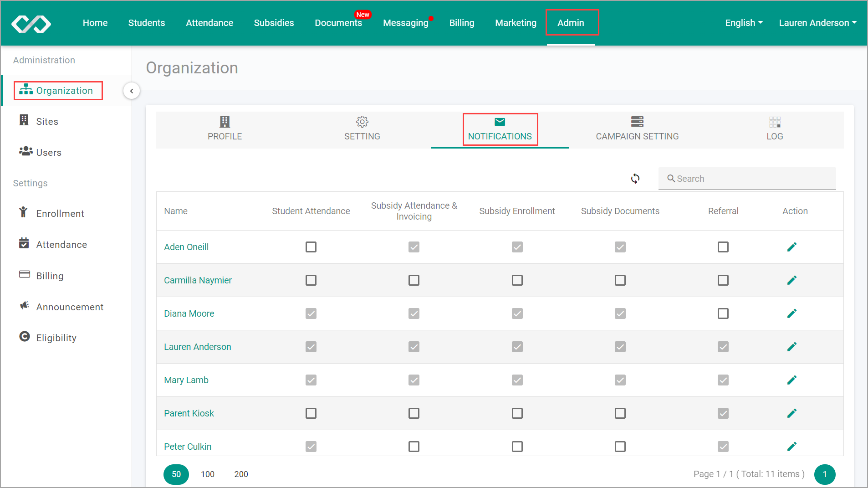Open the Marketing menu
This screenshot has height=488, width=868.
coord(516,23)
